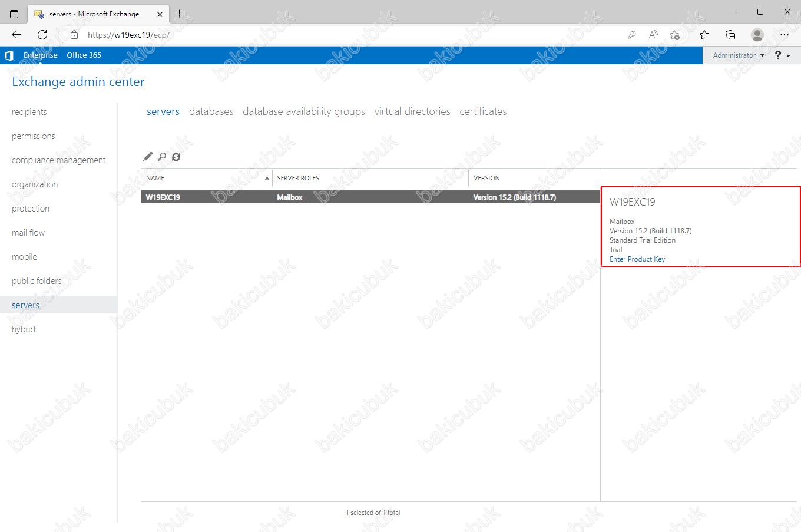Sort by the NAME column arrow
The width and height of the screenshot is (801, 532).
coord(267,178)
